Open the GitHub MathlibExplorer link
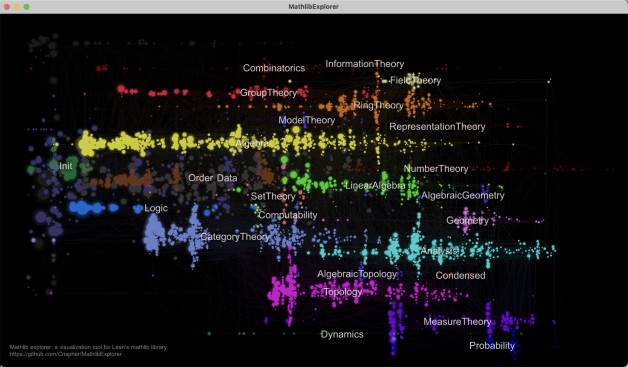The image size is (628, 367). [x=66, y=354]
